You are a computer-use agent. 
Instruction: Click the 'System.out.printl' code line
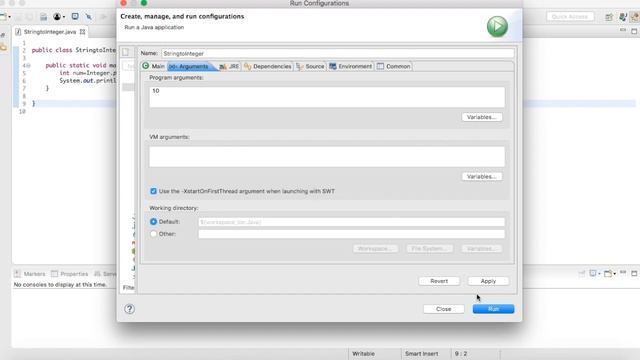(x=88, y=81)
